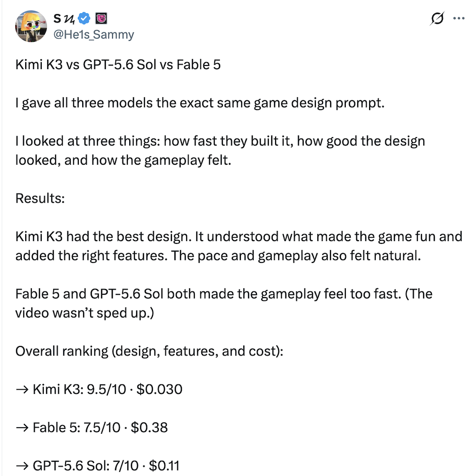Click the 'Results:' line

click(40, 198)
